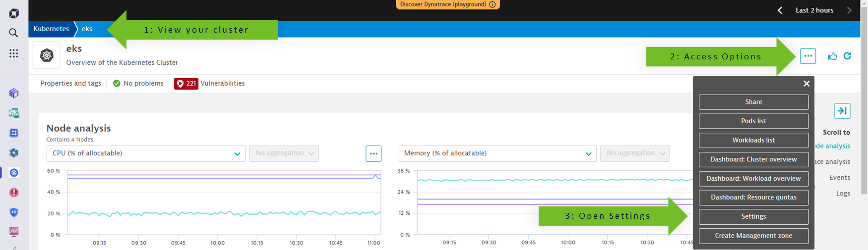
Task: Open the green chart image icon in sidebar
Action: tap(14, 113)
